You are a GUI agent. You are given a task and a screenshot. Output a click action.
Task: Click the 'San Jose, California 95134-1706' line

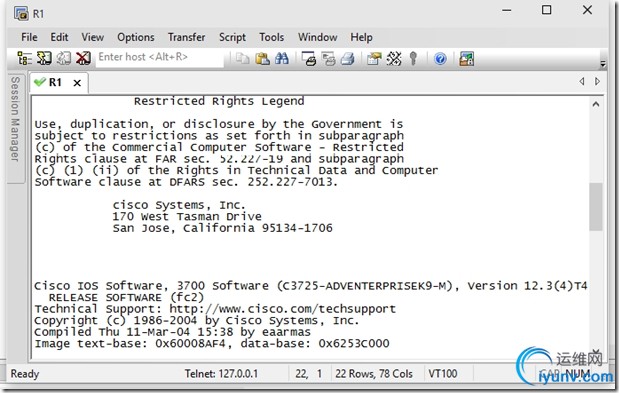point(222,228)
